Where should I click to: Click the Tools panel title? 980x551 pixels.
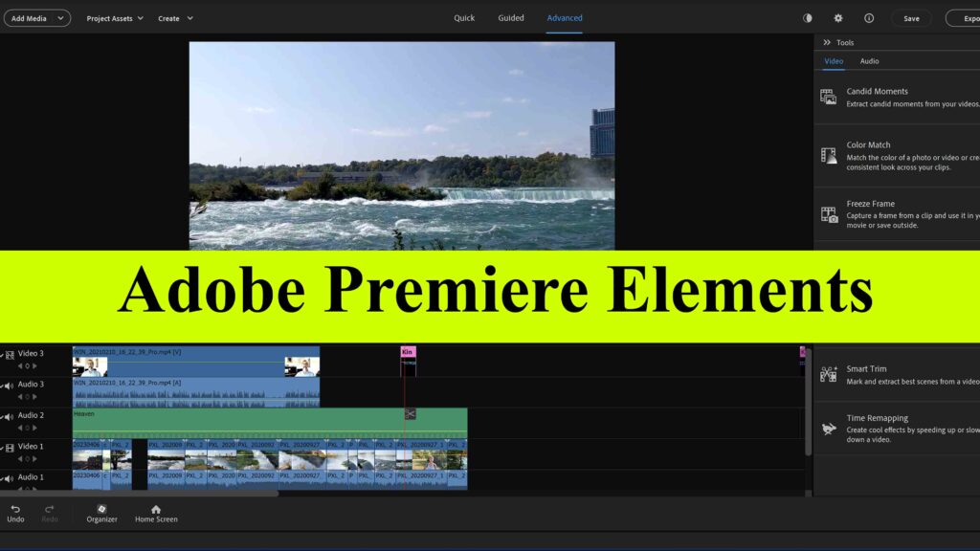click(x=845, y=42)
